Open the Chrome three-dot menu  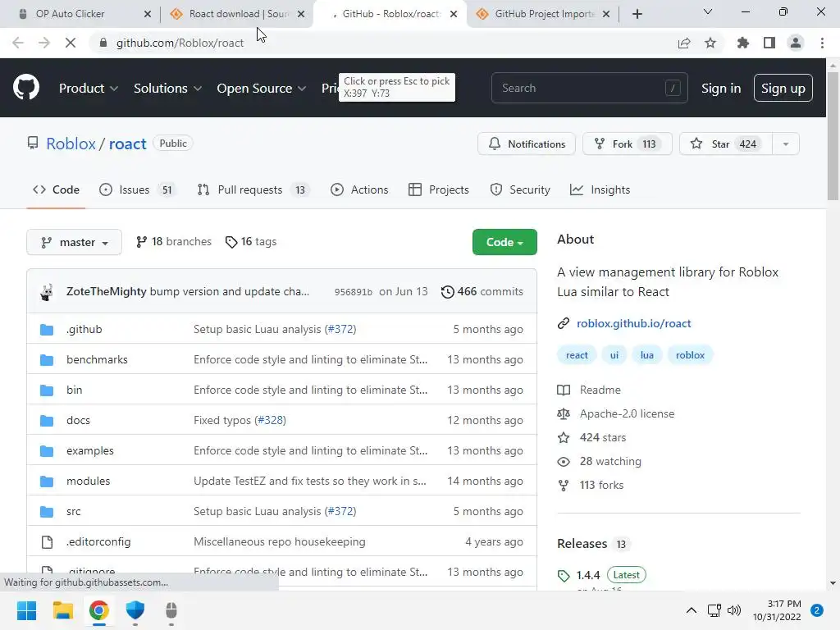(822, 43)
